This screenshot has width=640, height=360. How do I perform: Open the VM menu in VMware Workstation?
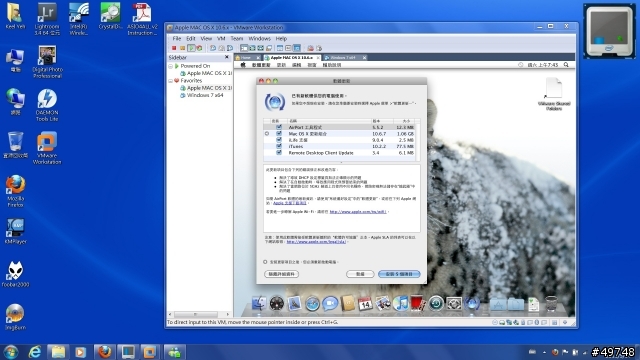[221, 38]
